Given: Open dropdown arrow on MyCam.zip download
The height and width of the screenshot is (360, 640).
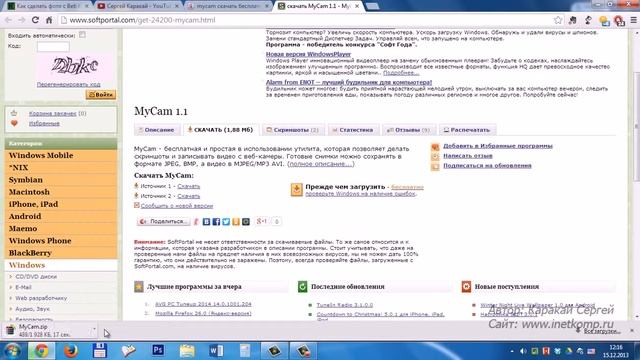Looking at the screenshot, I should [x=94, y=329].
